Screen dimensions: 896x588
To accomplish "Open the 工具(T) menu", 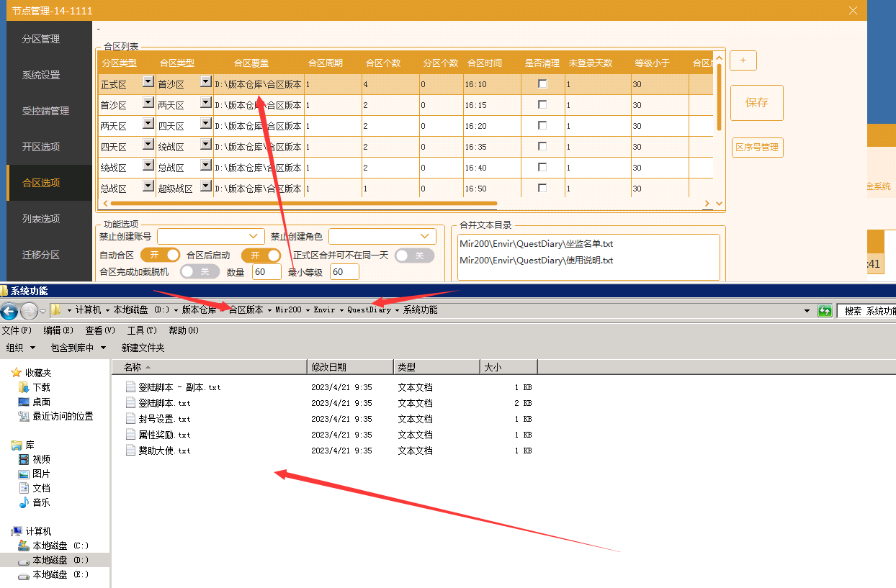I will click(141, 330).
